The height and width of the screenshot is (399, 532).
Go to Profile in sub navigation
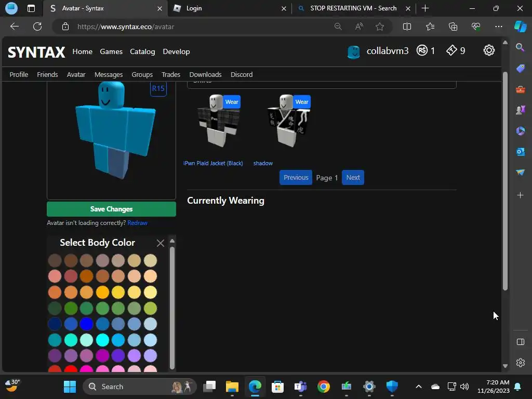point(19,74)
